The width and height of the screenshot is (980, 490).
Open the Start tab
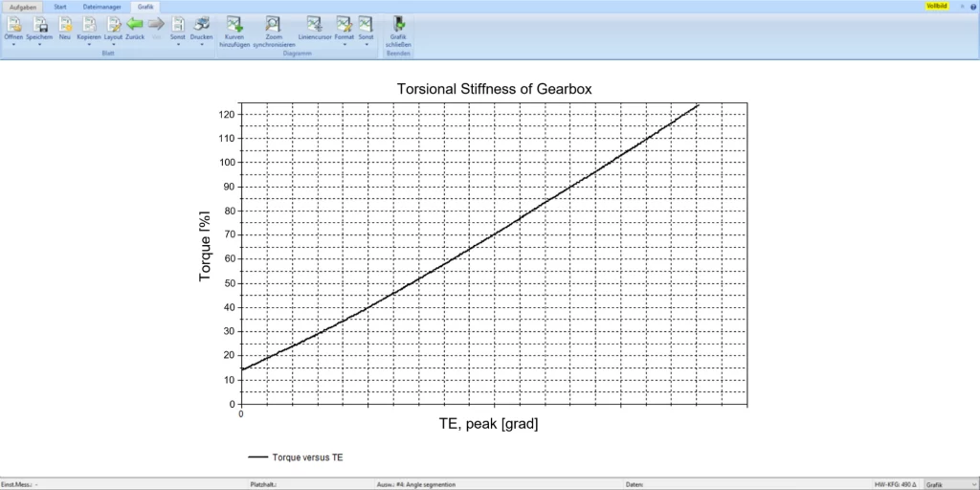(60, 7)
